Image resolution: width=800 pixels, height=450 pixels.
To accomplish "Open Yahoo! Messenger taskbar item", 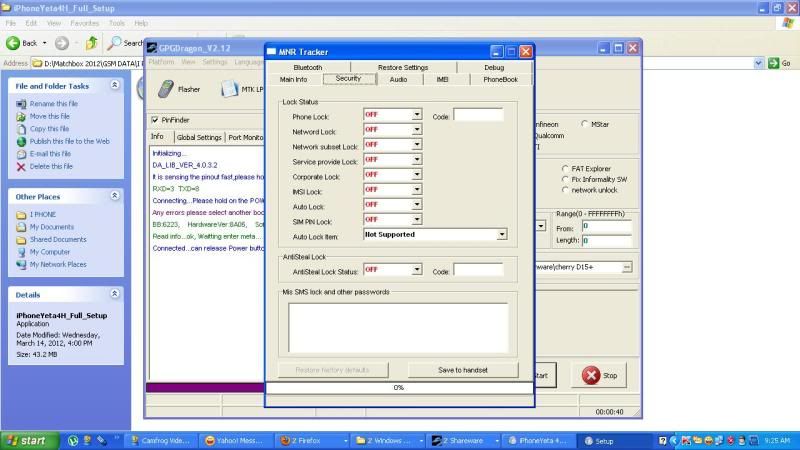I will point(234,441).
